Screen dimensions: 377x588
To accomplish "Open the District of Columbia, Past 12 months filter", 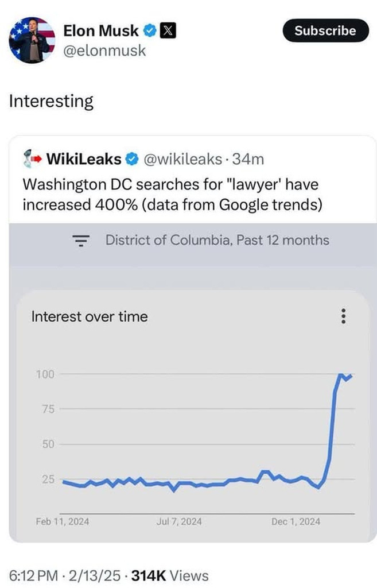I will pyautogui.click(x=217, y=240).
